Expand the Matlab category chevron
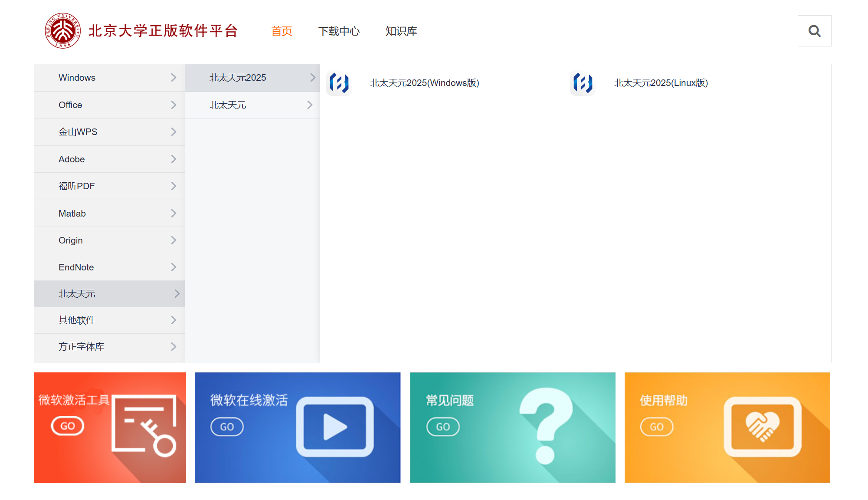 pos(174,213)
